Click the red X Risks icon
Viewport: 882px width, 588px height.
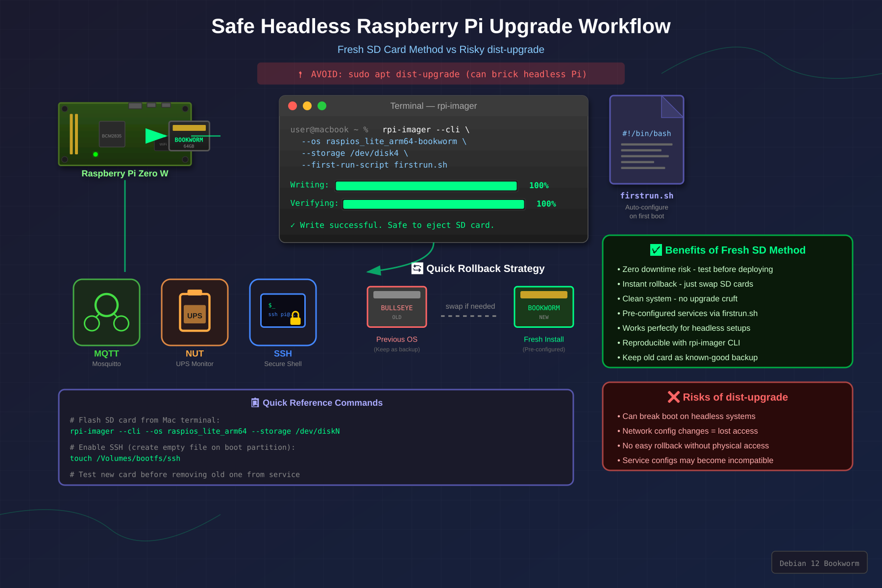tap(673, 397)
